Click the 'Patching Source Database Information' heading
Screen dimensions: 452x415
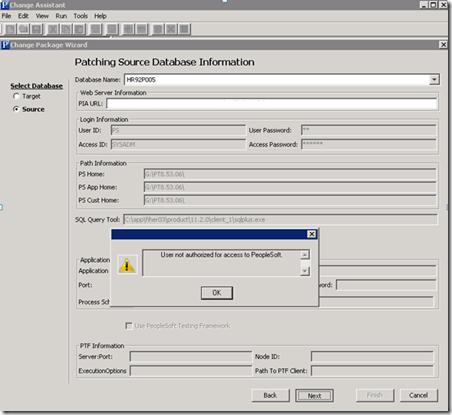point(164,62)
